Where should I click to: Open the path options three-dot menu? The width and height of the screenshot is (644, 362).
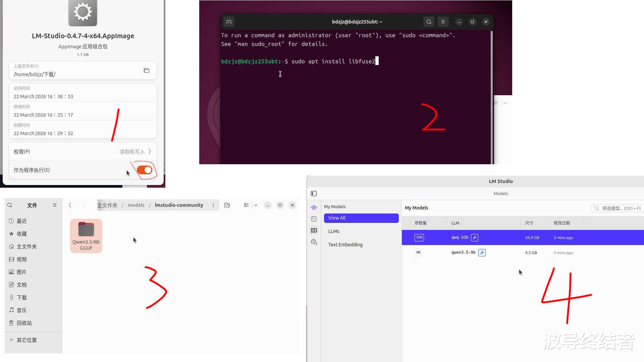[x=213, y=205]
